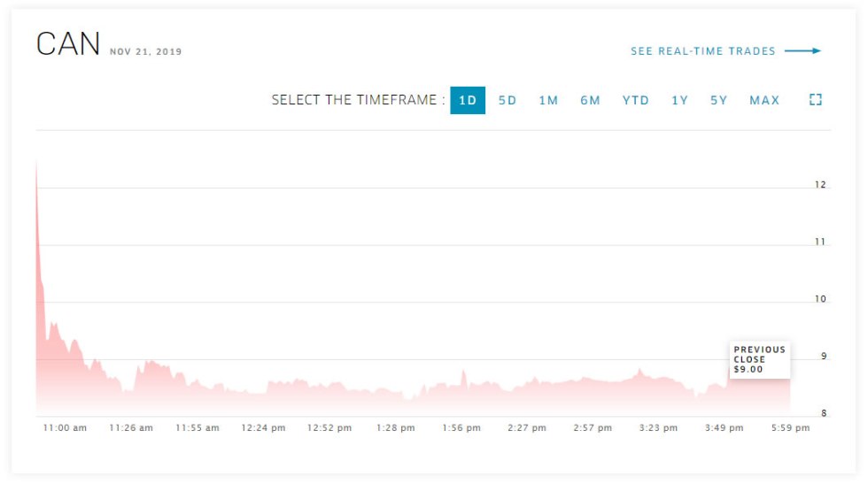This screenshot has height=484, width=868.
Task: Click the Nov 21, 2019 date label
Action: pyautogui.click(x=145, y=52)
